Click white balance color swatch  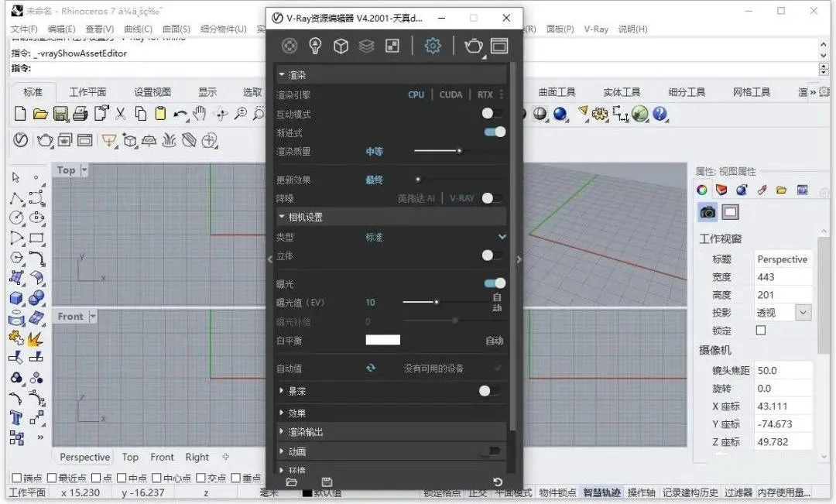pos(383,340)
